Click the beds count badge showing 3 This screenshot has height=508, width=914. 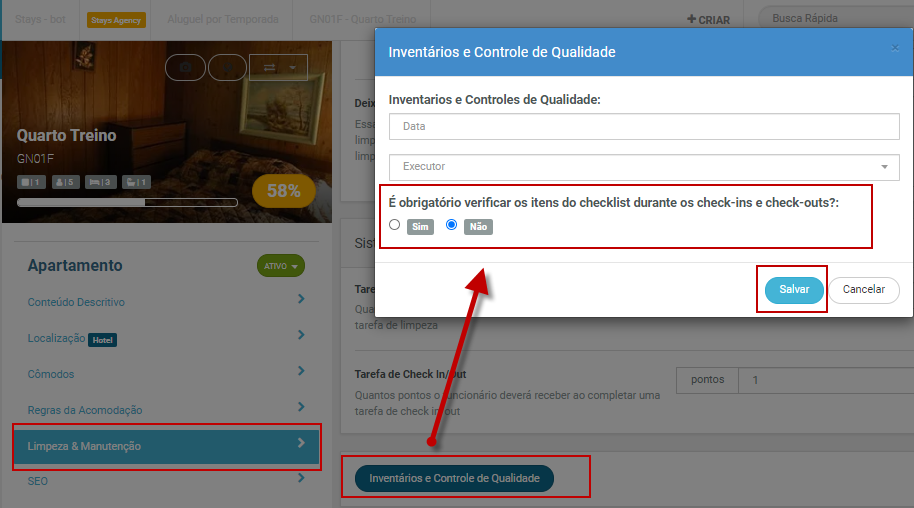click(101, 182)
